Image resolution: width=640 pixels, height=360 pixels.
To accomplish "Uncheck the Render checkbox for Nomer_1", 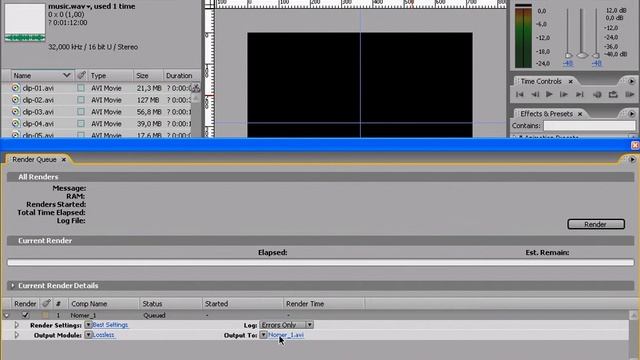I will click(25, 315).
